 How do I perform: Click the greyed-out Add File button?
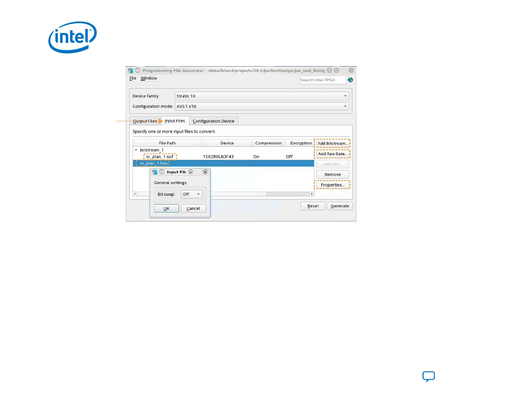332,164
